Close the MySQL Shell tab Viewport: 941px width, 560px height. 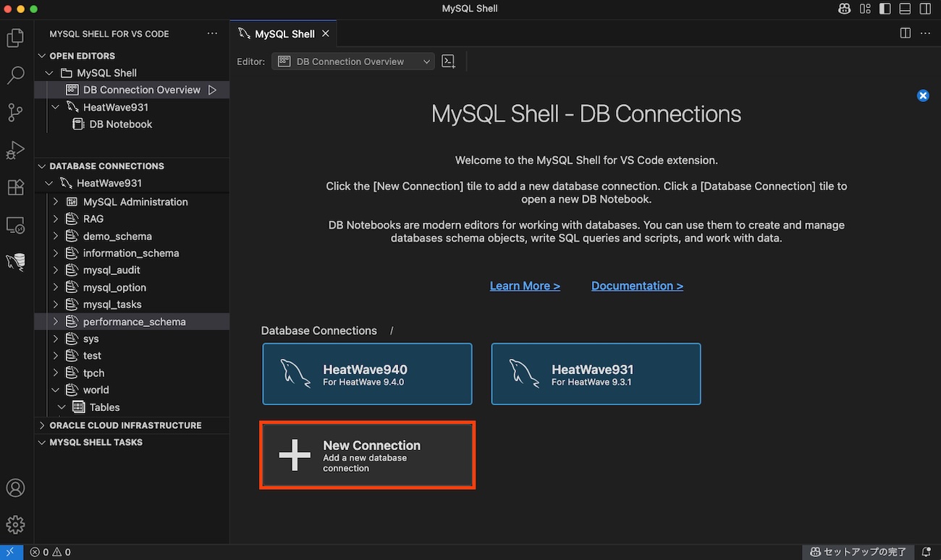point(326,33)
